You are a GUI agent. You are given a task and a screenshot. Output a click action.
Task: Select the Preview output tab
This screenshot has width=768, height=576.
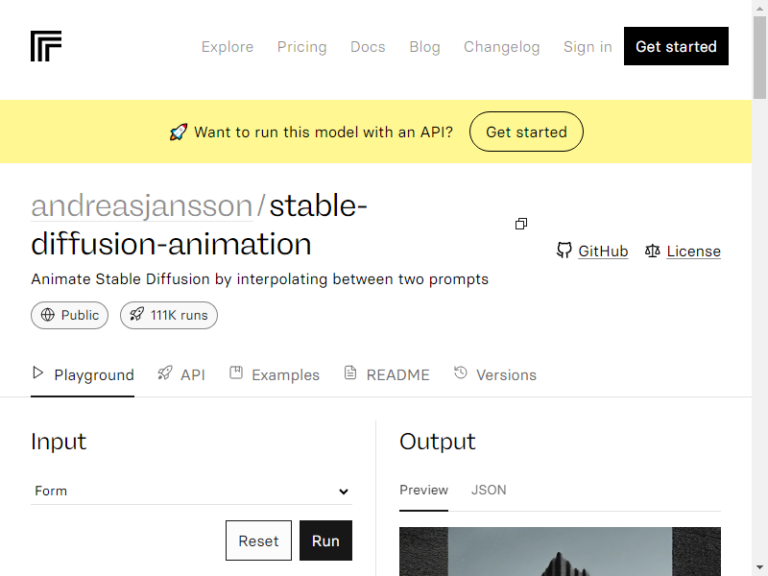click(424, 490)
